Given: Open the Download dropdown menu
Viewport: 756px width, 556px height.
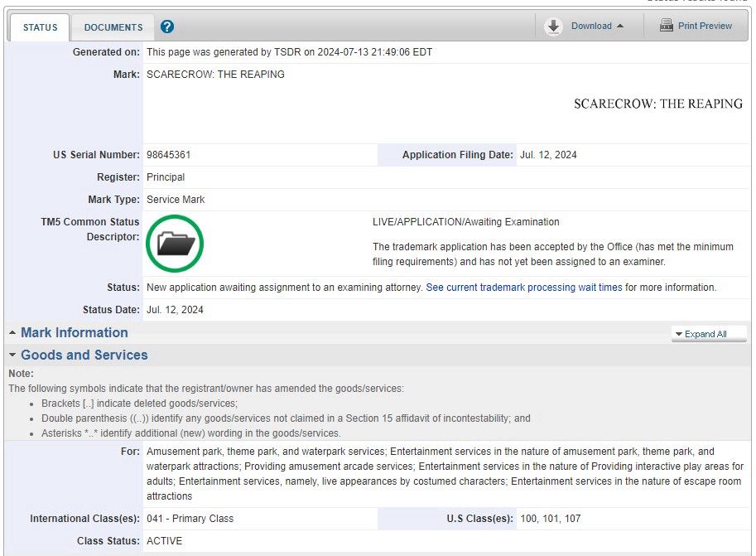Looking at the screenshot, I should pyautogui.click(x=597, y=26).
